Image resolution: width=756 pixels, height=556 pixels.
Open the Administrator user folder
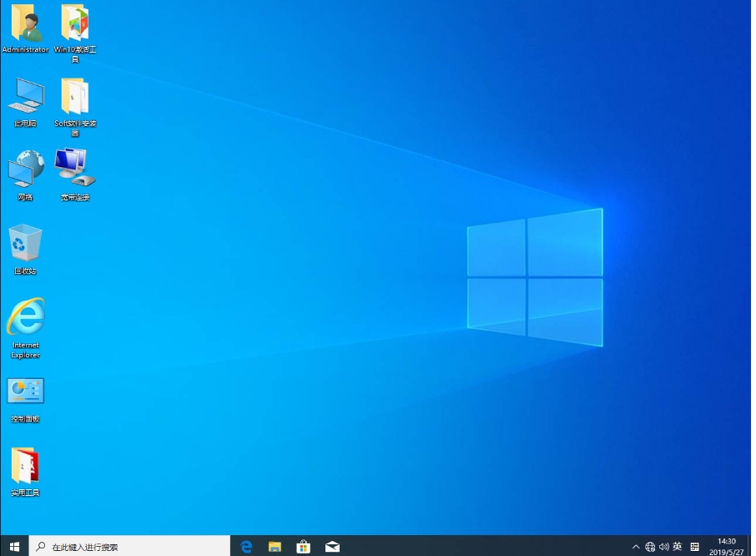coord(25,25)
